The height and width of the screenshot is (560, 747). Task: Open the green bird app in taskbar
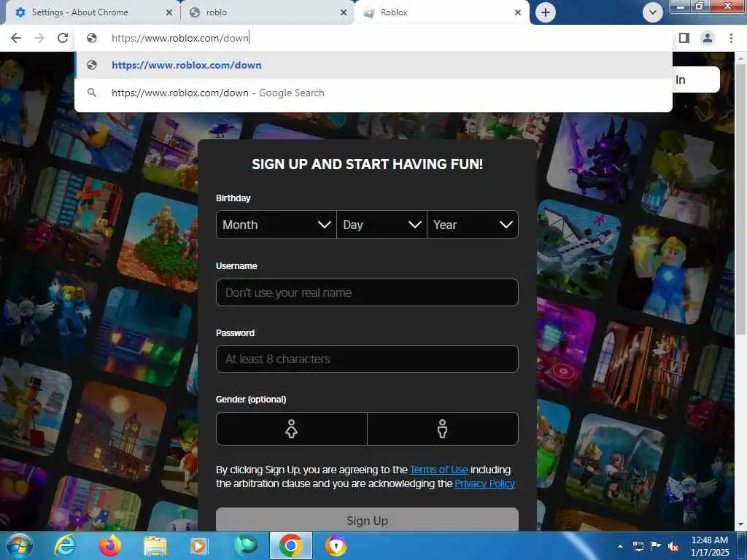click(x=245, y=546)
